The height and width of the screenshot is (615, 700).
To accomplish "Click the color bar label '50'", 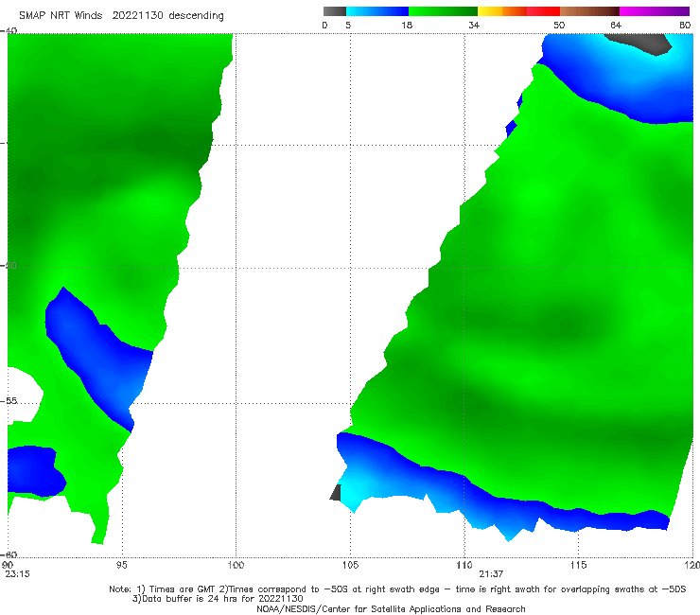I will tap(559, 26).
